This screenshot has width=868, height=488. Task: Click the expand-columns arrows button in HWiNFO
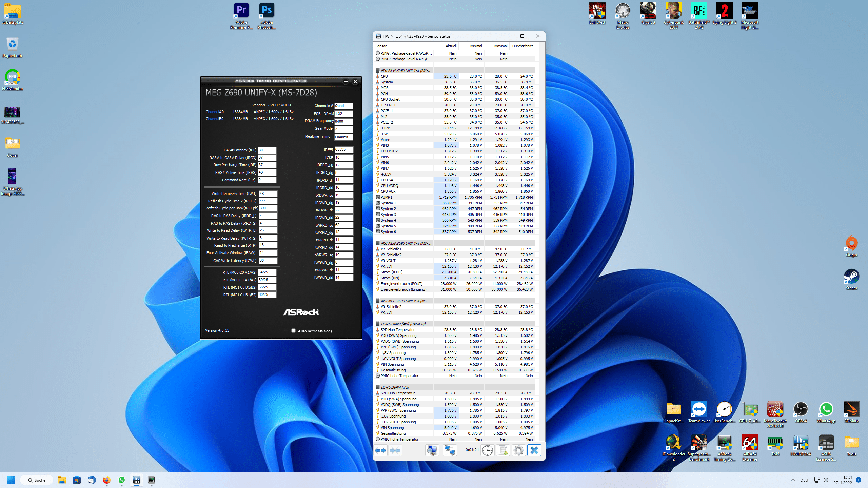(x=380, y=450)
